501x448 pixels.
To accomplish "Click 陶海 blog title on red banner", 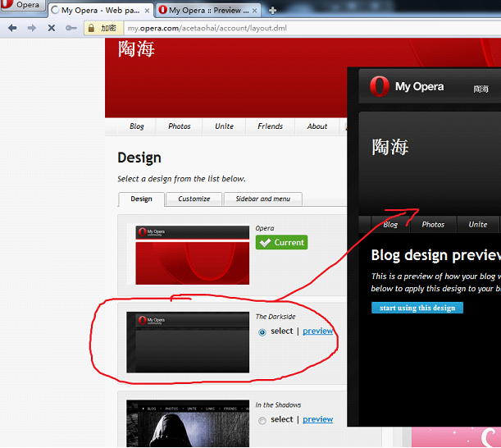I will [136, 49].
